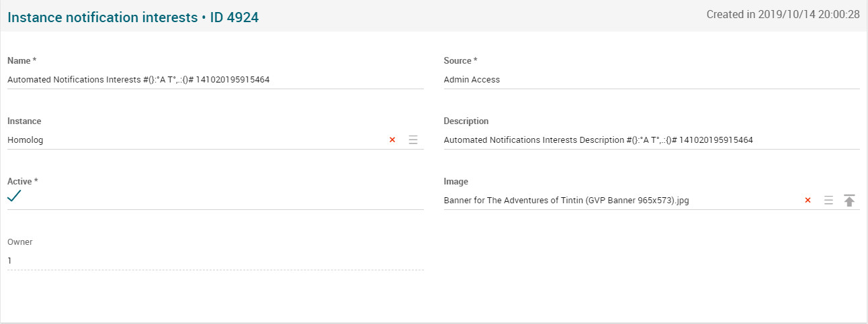Toggle the Active checkmark
The height and width of the screenshot is (324, 868).
[x=14, y=196]
